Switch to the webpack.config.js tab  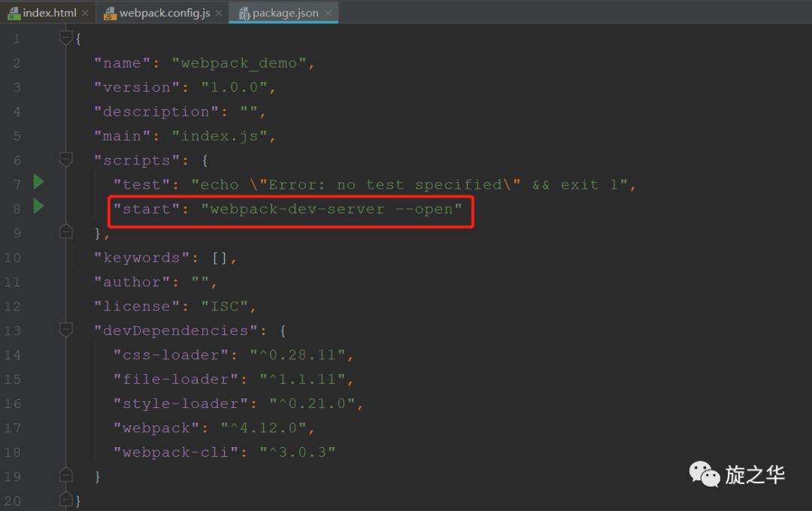(x=164, y=13)
